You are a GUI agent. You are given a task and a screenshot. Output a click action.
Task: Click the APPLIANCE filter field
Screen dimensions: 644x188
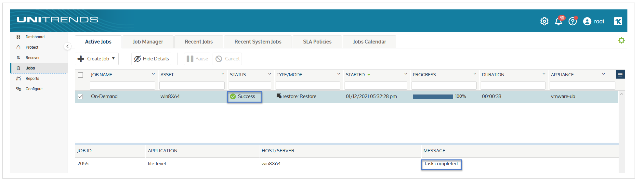coord(583,85)
